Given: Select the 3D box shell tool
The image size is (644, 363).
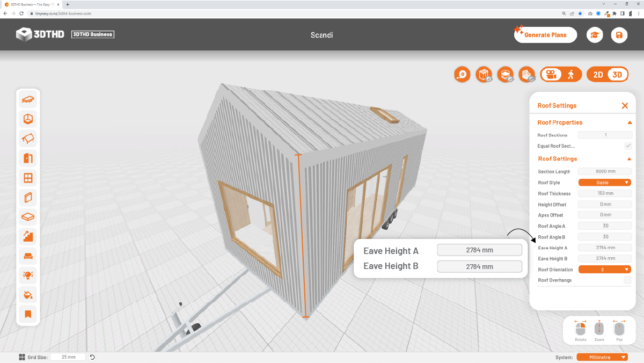Looking at the screenshot, I should pyautogui.click(x=28, y=119).
